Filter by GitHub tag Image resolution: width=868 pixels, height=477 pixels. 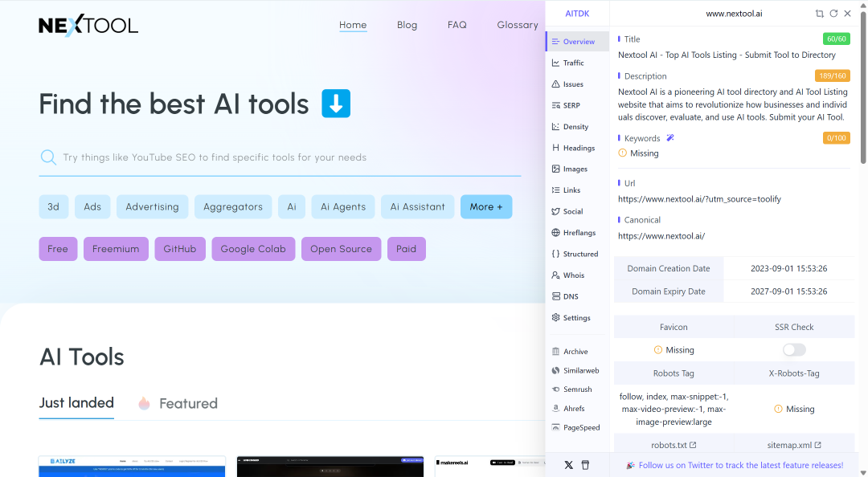(x=180, y=249)
